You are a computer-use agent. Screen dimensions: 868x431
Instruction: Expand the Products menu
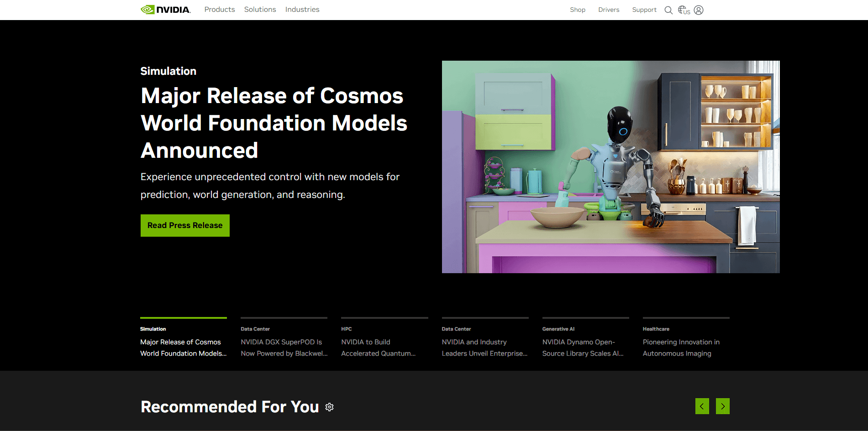[x=220, y=10]
